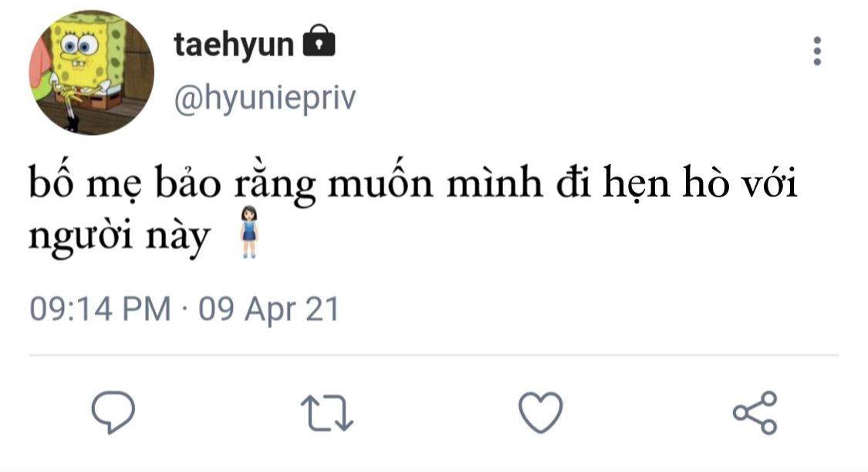Image resolution: width=868 pixels, height=472 pixels.
Task: Open taehyun display name profile
Action: coord(234,44)
